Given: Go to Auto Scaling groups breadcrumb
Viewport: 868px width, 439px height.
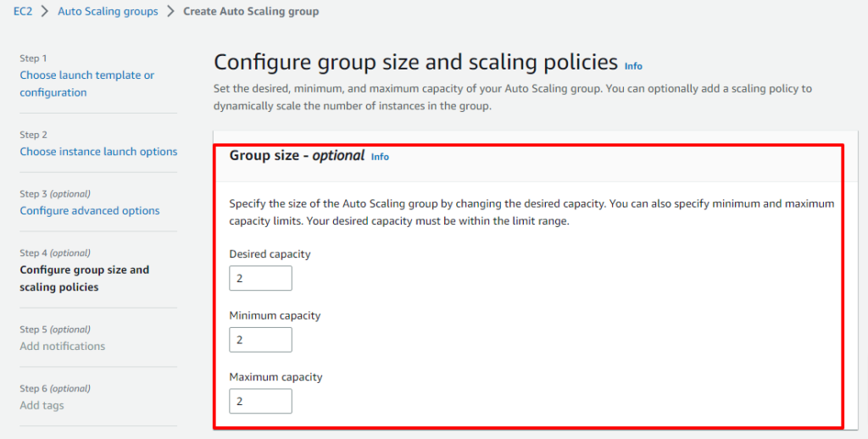Looking at the screenshot, I should 108,11.
